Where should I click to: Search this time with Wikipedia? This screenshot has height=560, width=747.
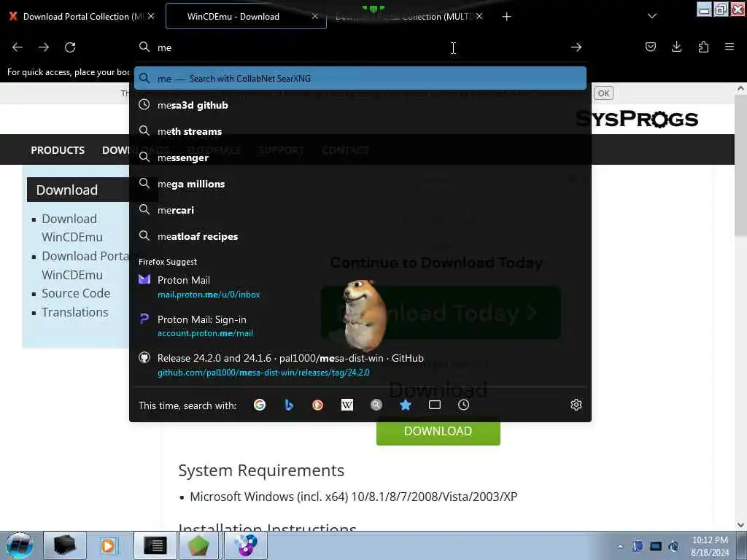[x=347, y=405]
